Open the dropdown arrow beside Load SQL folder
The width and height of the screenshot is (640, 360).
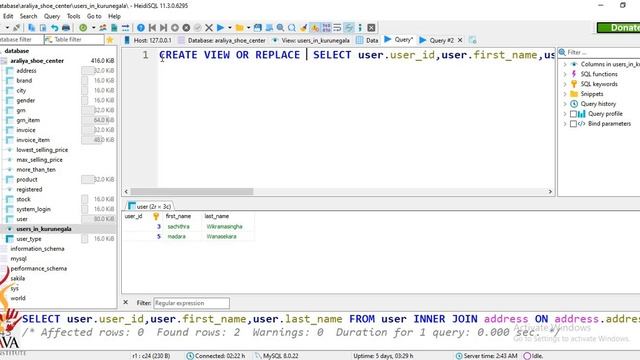(x=248, y=28)
